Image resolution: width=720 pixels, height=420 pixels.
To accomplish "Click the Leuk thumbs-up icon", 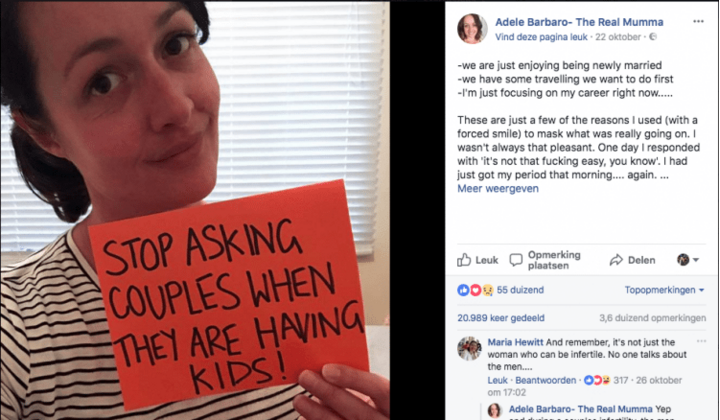I will point(464,260).
